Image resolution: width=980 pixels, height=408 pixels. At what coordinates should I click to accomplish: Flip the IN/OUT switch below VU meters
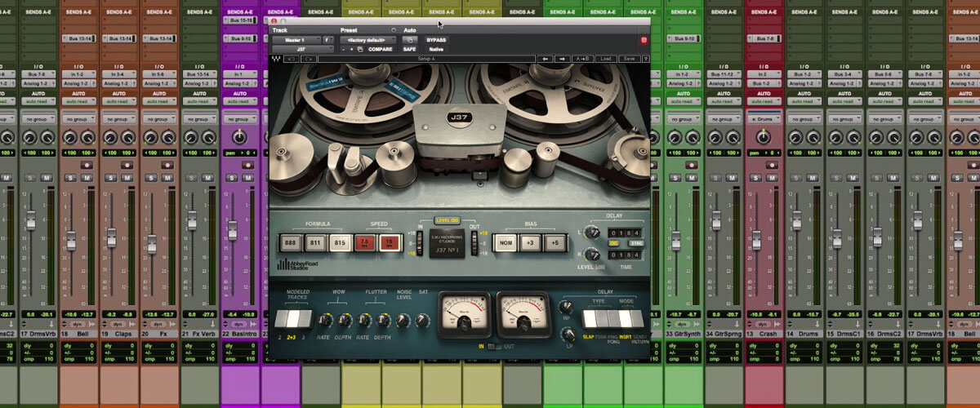494,347
